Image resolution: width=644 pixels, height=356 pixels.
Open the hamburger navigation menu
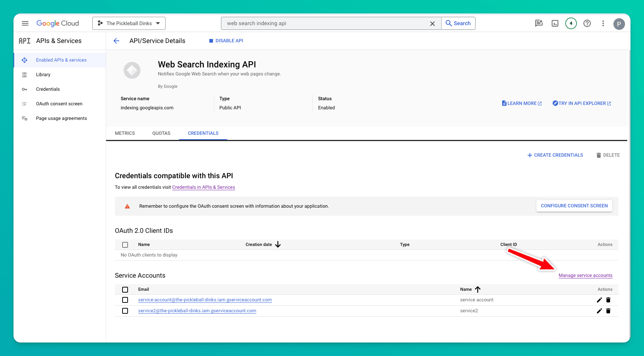click(x=25, y=23)
